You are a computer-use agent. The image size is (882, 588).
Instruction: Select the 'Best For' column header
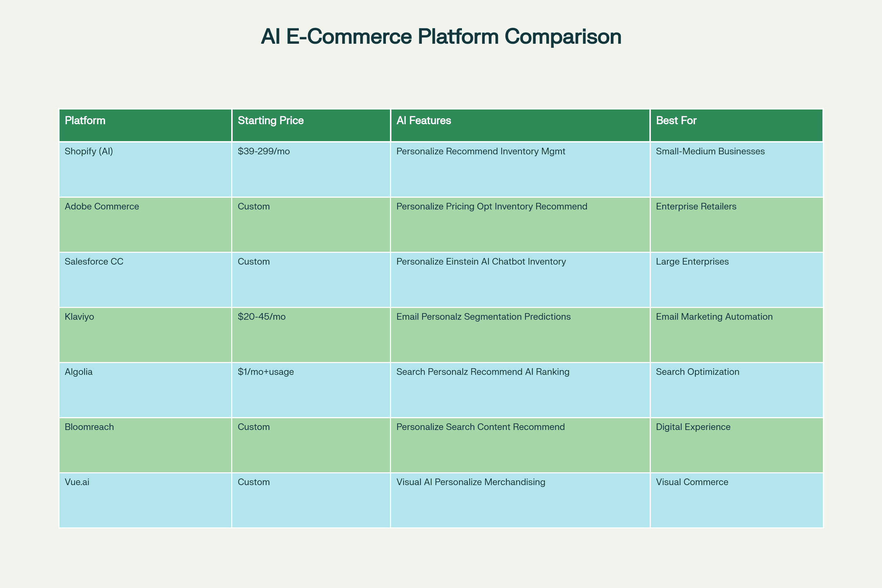[x=736, y=125]
